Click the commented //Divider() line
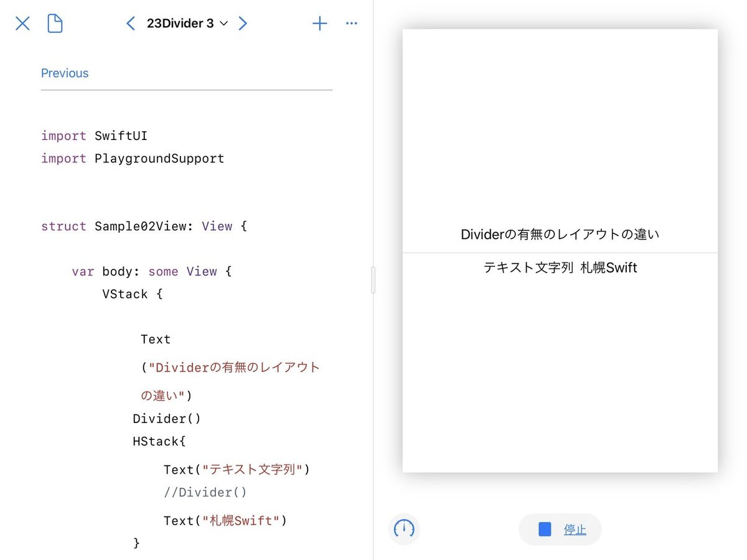 click(205, 493)
